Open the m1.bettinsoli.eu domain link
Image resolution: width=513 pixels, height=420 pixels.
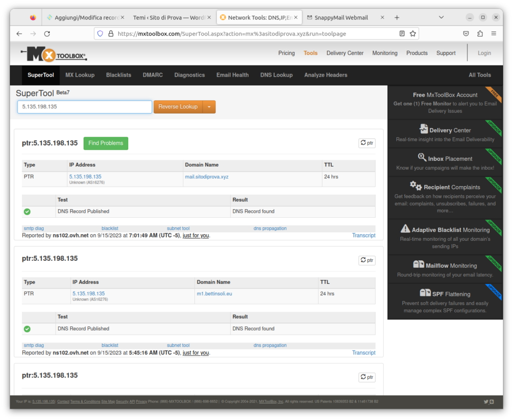click(x=214, y=294)
